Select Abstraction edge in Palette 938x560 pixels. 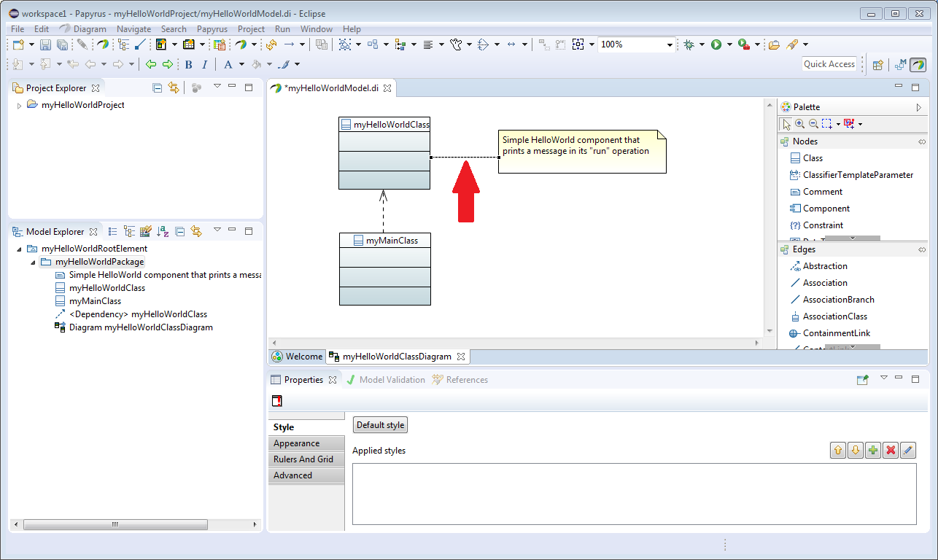tap(818, 266)
